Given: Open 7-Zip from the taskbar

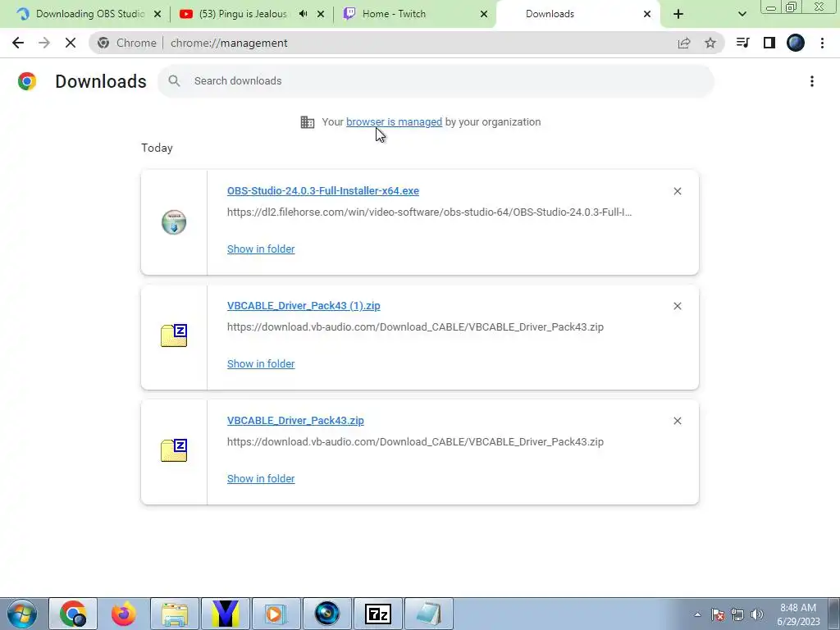Looking at the screenshot, I should tap(378, 614).
